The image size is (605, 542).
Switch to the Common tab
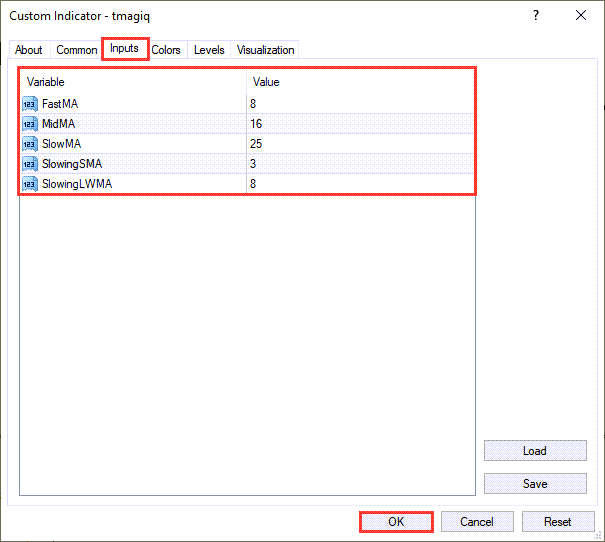pyautogui.click(x=76, y=50)
